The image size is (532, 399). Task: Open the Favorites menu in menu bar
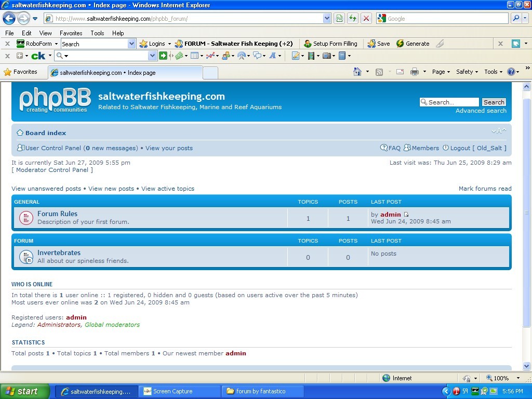71,33
